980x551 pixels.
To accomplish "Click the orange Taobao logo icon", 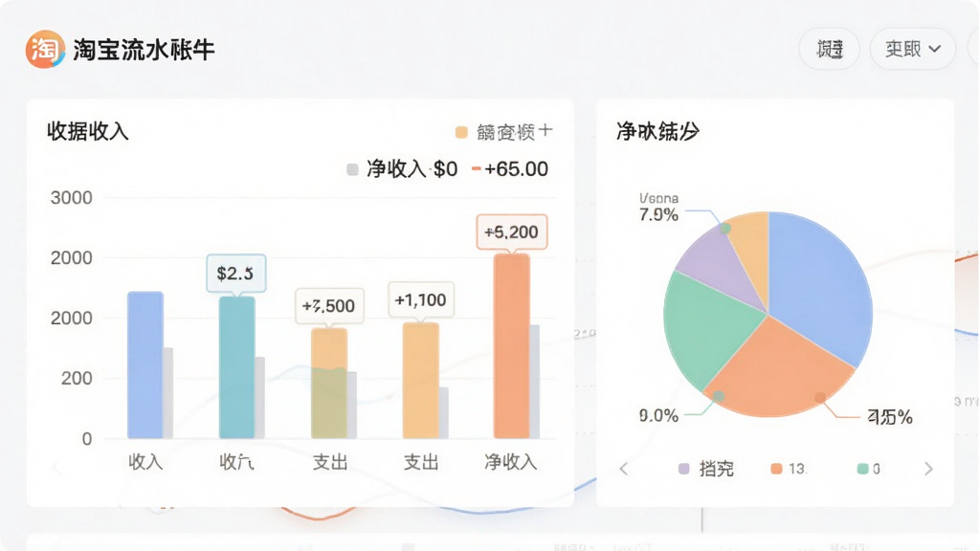I will coord(45,49).
